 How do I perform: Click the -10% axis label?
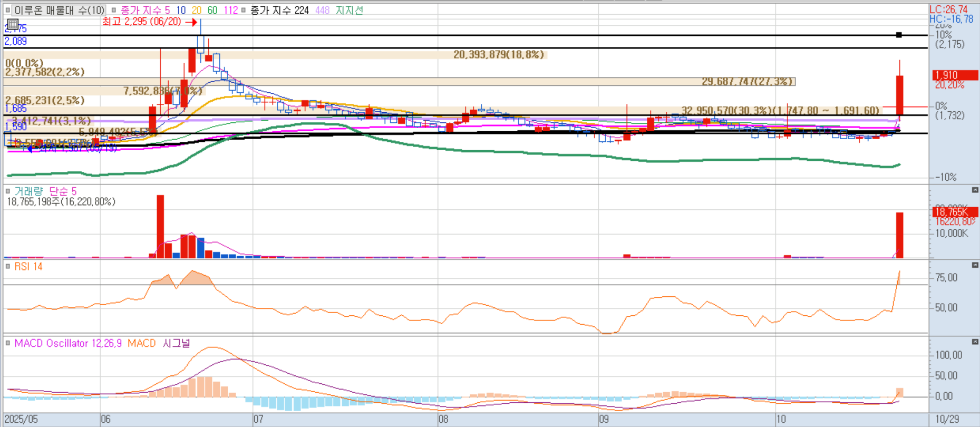946,177
